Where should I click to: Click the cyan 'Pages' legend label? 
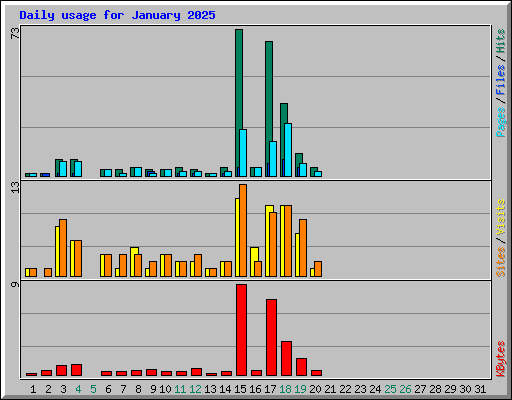(500, 122)
